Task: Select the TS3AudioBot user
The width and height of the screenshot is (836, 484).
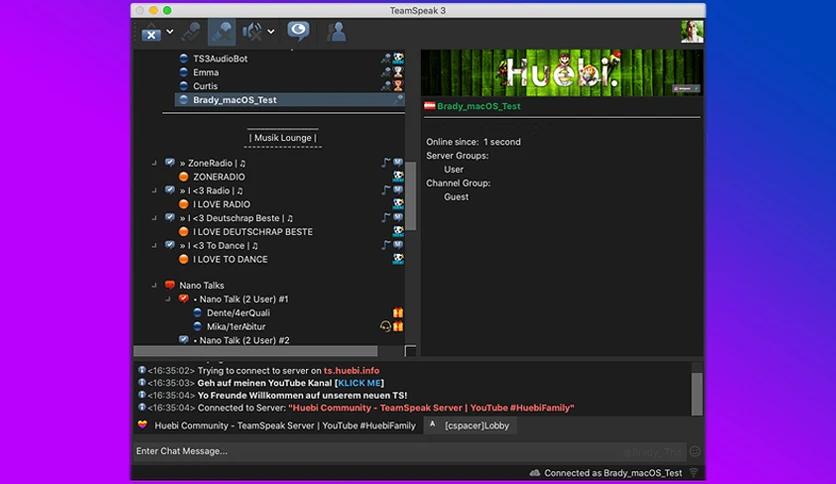Action: 220,59
